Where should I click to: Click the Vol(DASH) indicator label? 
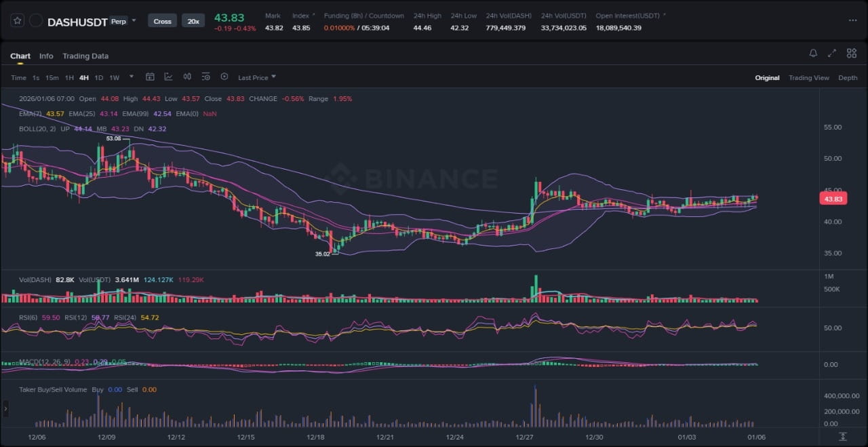point(36,279)
